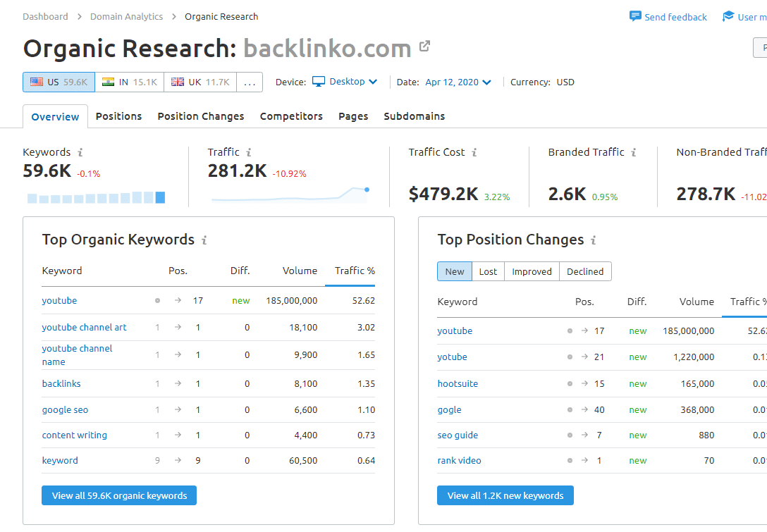Click the UK flag icon
The width and height of the screenshot is (767, 532).
[x=178, y=82]
